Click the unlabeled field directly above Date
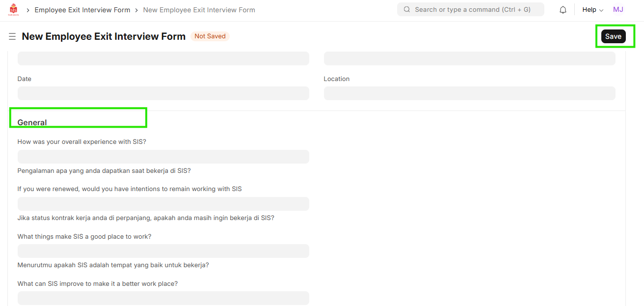This screenshot has width=644, height=306. 163,58
